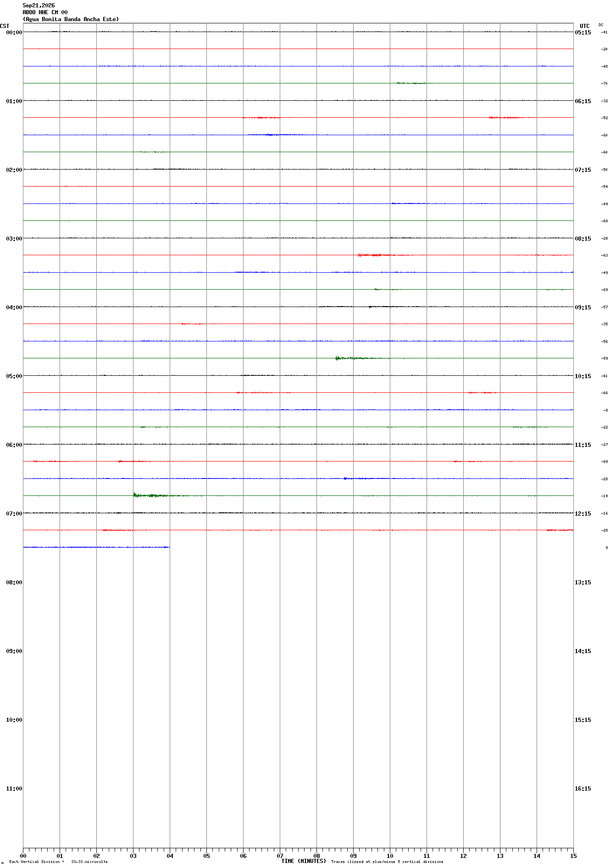Click the DC offset column header

click(601, 25)
